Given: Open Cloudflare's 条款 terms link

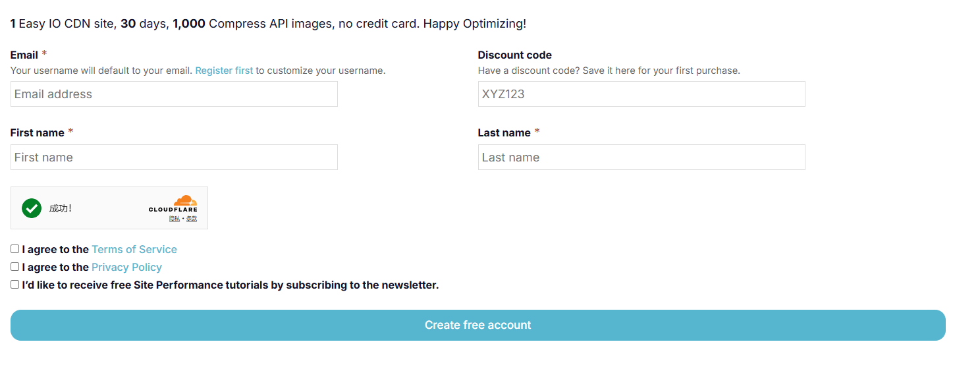Looking at the screenshot, I should coord(192,218).
